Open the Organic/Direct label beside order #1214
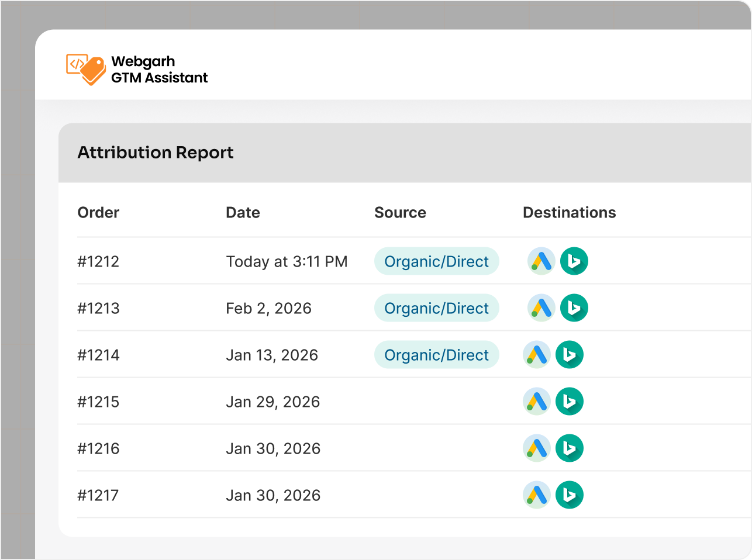This screenshot has width=752, height=560. pyautogui.click(x=436, y=355)
